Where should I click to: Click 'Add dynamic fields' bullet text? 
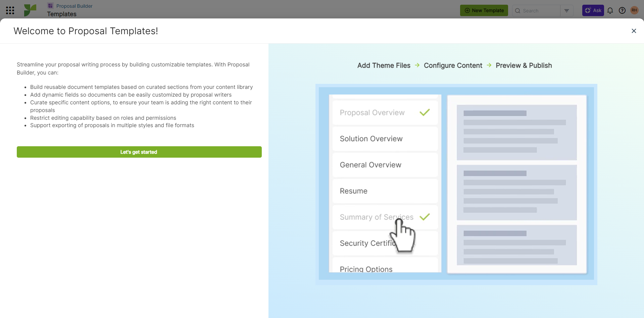(x=131, y=95)
